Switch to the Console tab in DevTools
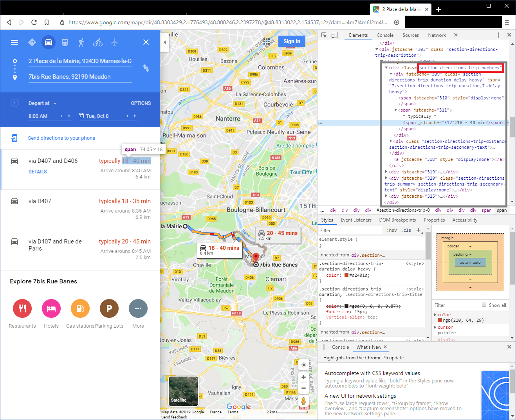Screen dimensions: 516x420 [x=385, y=35]
